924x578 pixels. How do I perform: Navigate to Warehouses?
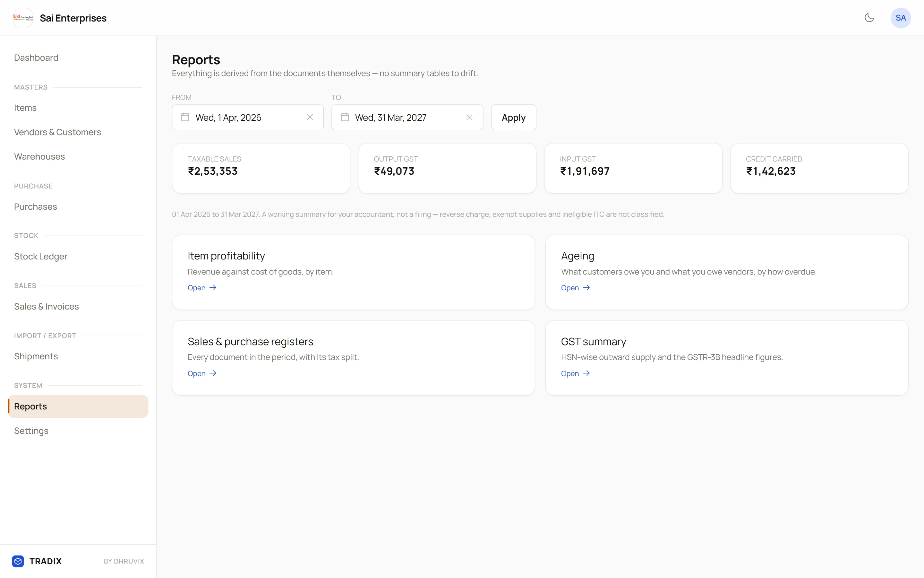coord(39,157)
